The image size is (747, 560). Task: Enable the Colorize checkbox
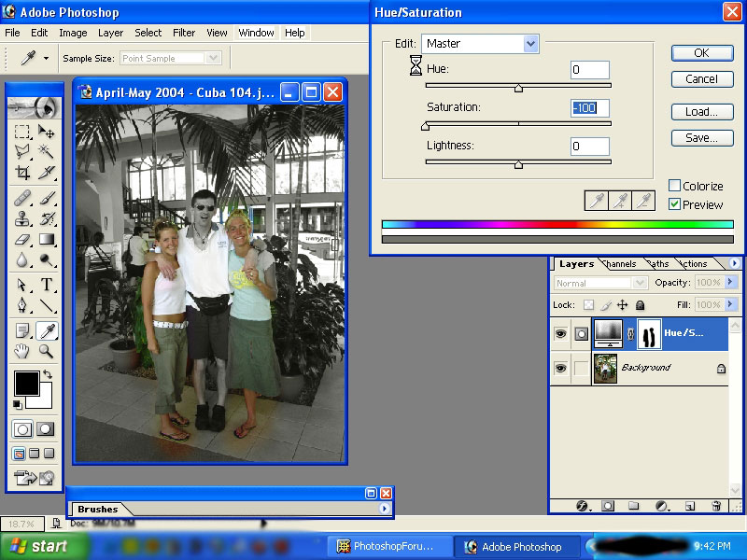tap(675, 186)
